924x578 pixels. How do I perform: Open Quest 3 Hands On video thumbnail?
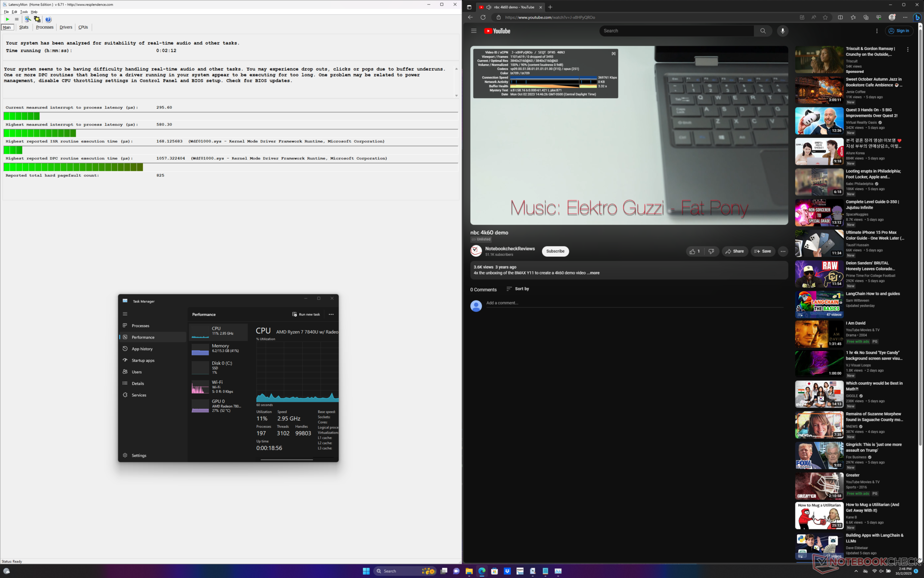pyautogui.click(x=819, y=121)
